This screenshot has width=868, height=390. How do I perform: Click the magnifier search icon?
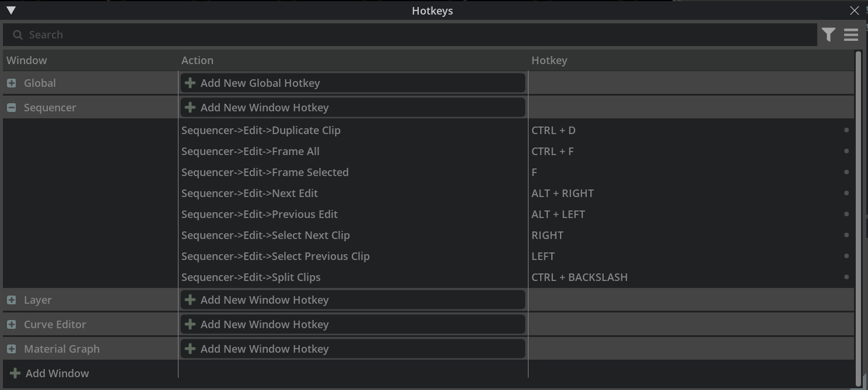pos(17,35)
